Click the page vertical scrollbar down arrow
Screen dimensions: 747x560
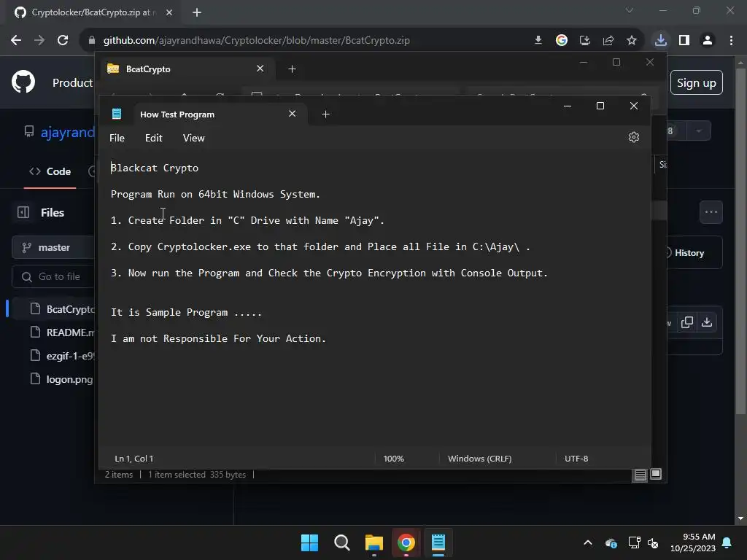point(741,518)
